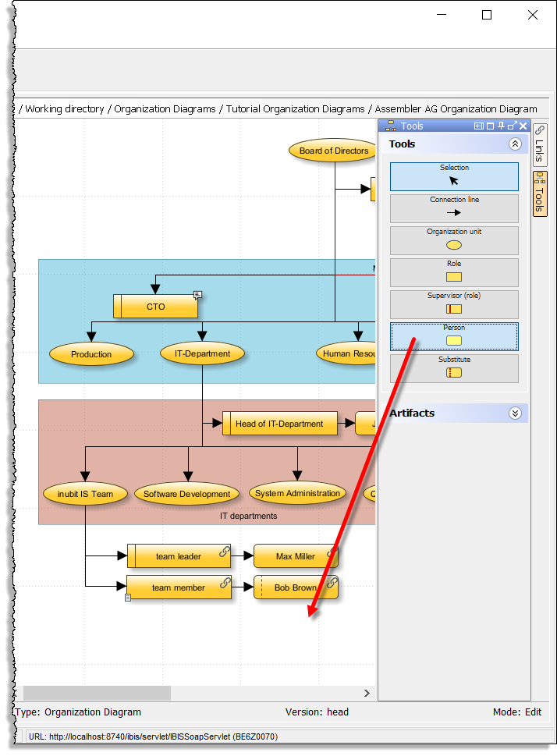Image resolution: width=557 pixels, height=756 pixels.
Task: Pick the Organization unit tool
Action: (454, 240)
